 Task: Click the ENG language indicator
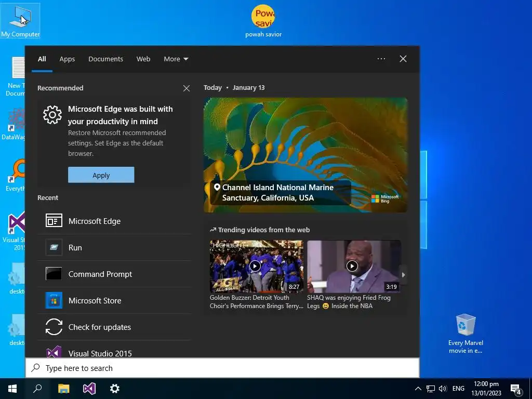point(458,389)
